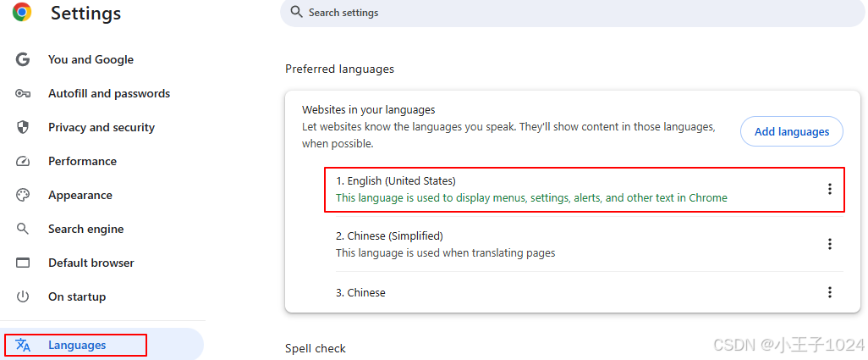Focus the Search settings field
The height and width of the screenshot is (360, 868).
pyautogui.click(x=573, y=12)
